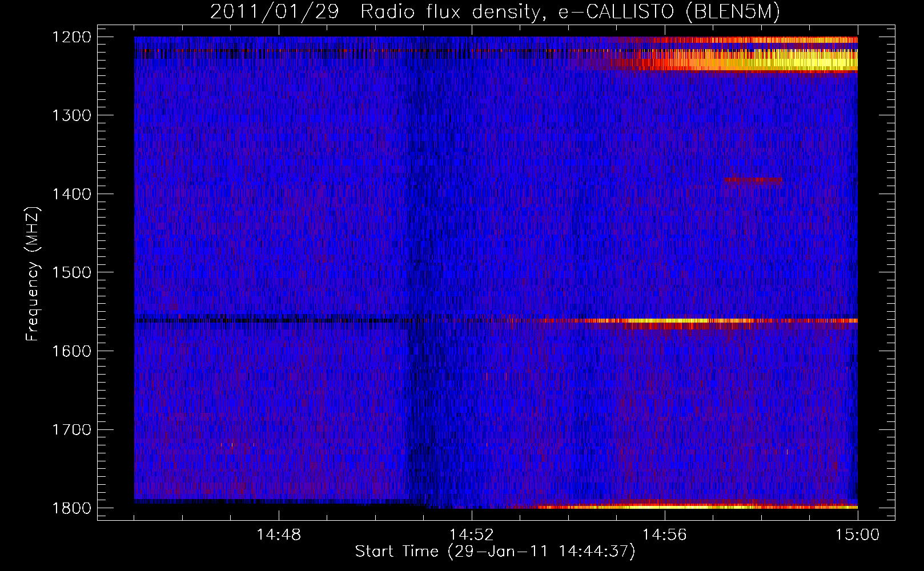The image size is (924, 571).
Task: Click the "Frequency (MHZ)" axis label
Action: point(33,274)
